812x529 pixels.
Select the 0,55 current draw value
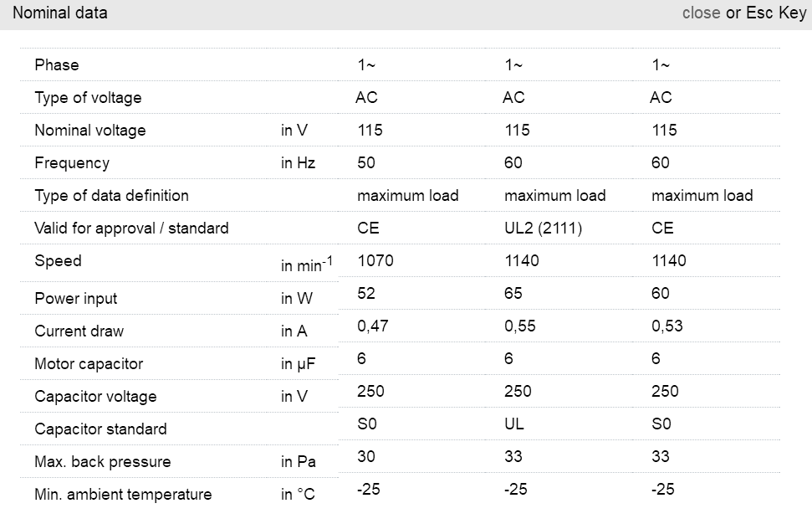pyautogui.click(x=520, y=326)
